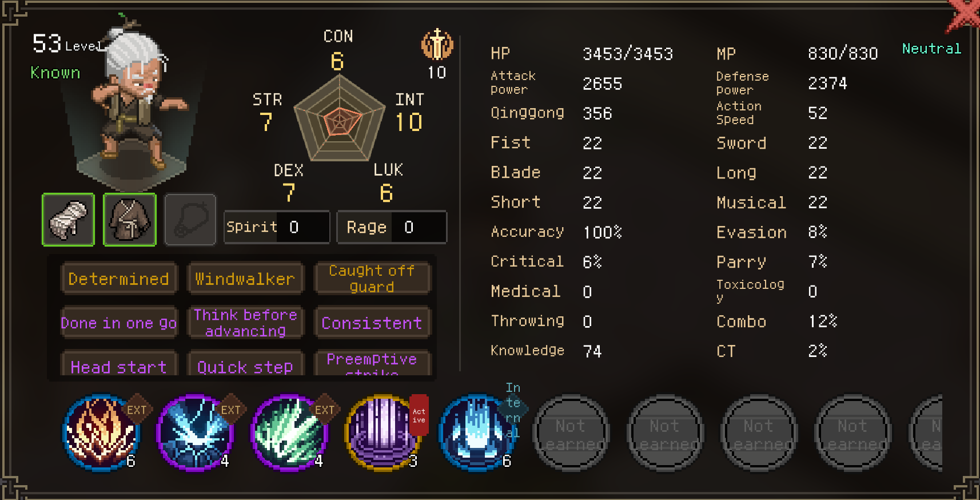
Task: Select the Consistent trait
Action: pyautogui.click(x=372, y=323)
